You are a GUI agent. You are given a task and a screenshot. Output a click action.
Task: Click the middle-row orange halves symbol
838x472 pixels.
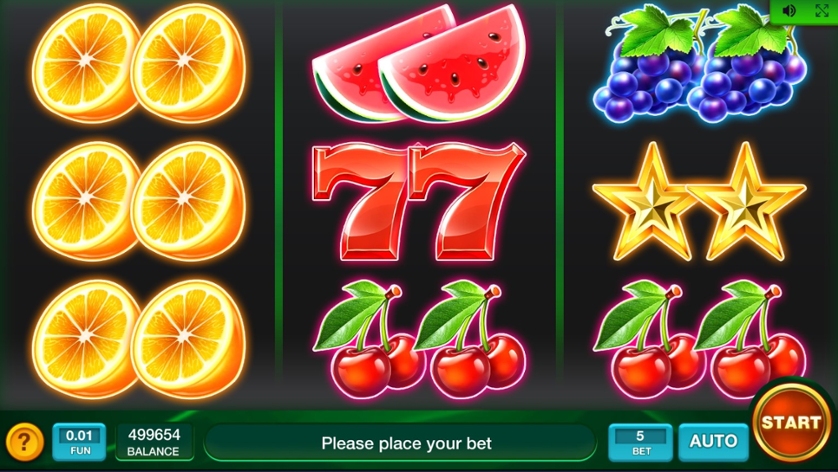pos(139,202)
